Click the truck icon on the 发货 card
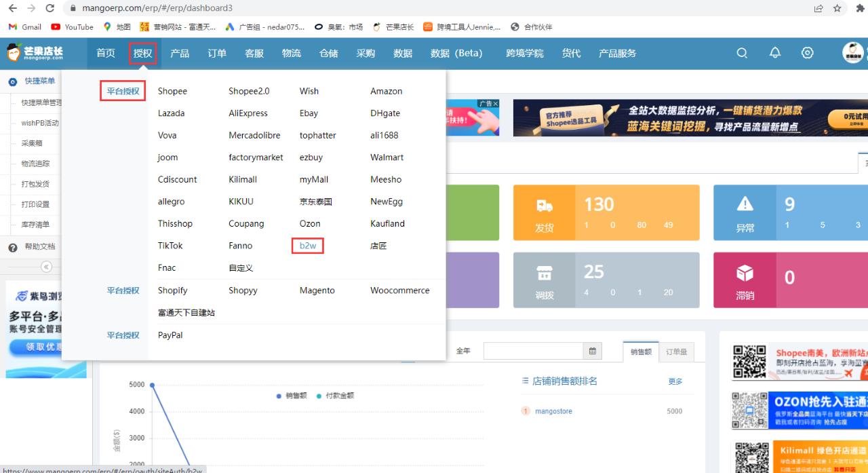Image resolution: width=868 pixels, height=473 pixels. coord(545,204)
